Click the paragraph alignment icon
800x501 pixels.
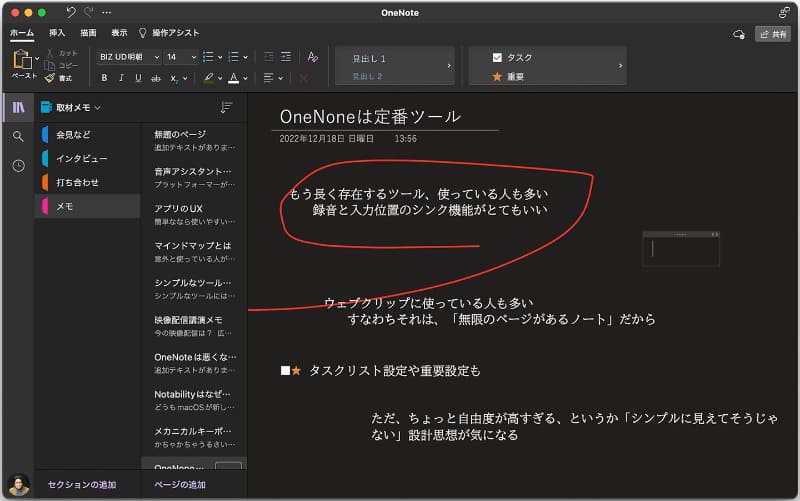click(268, 78)
